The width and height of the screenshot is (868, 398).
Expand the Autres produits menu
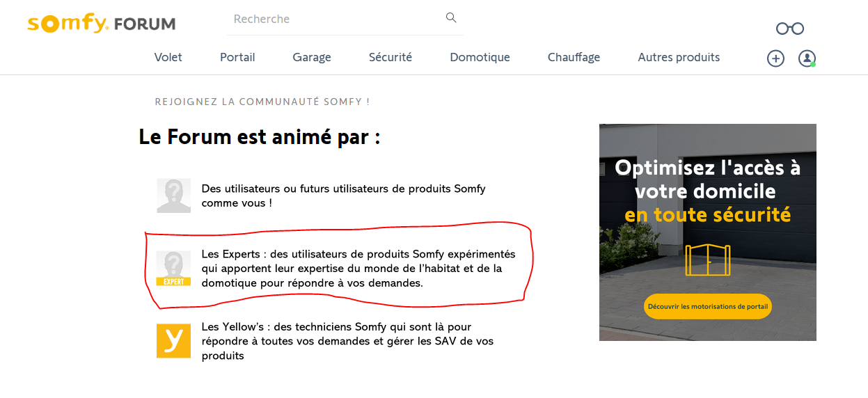pyautogui.click(x=679, y=58)
